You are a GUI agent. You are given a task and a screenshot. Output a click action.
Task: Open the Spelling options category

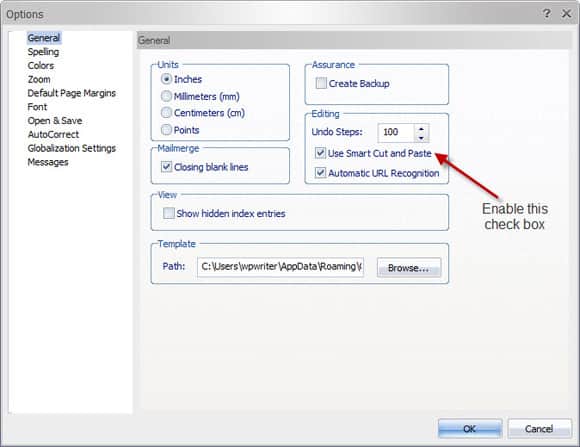tap(43, 52)
